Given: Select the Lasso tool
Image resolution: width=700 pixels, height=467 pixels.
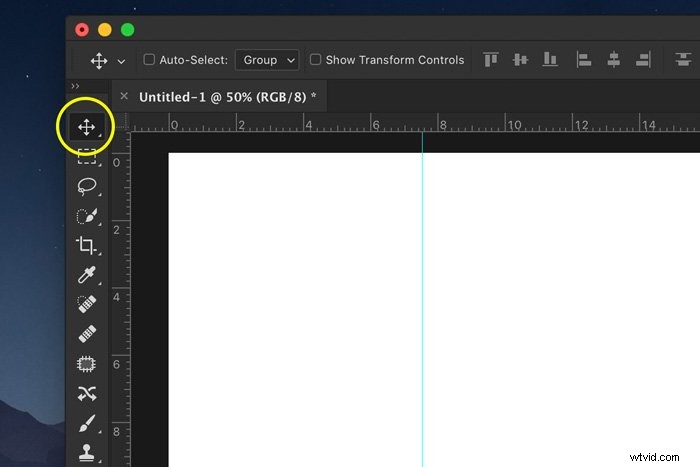Looking at the screenshot, I should tap(87, 187).
